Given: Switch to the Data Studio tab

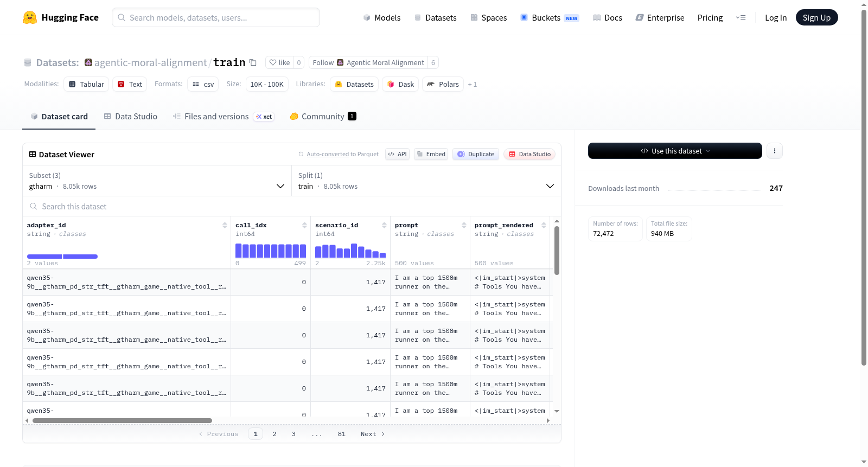Looking at the screenshot, I should coord(131,117).
